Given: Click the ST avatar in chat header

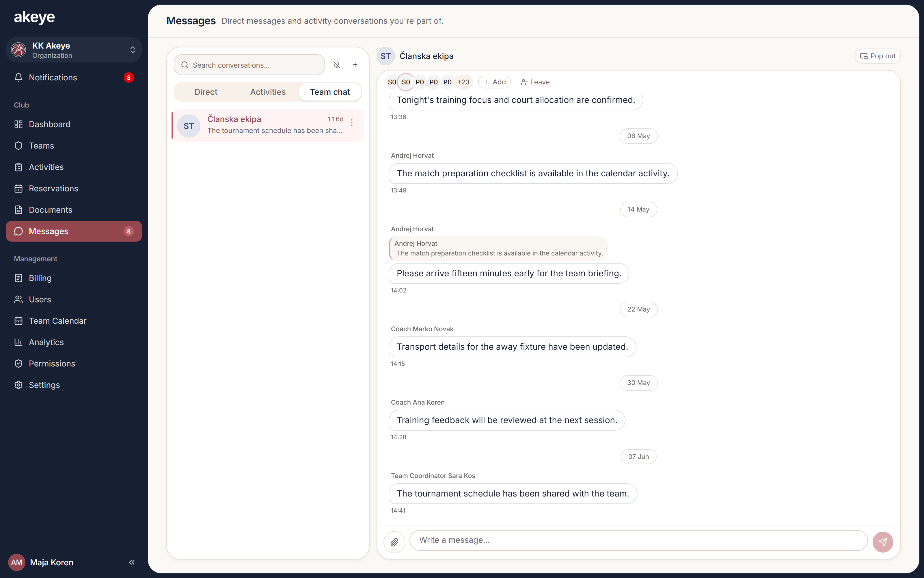Looking at the screenshot, I should [386, 56].
